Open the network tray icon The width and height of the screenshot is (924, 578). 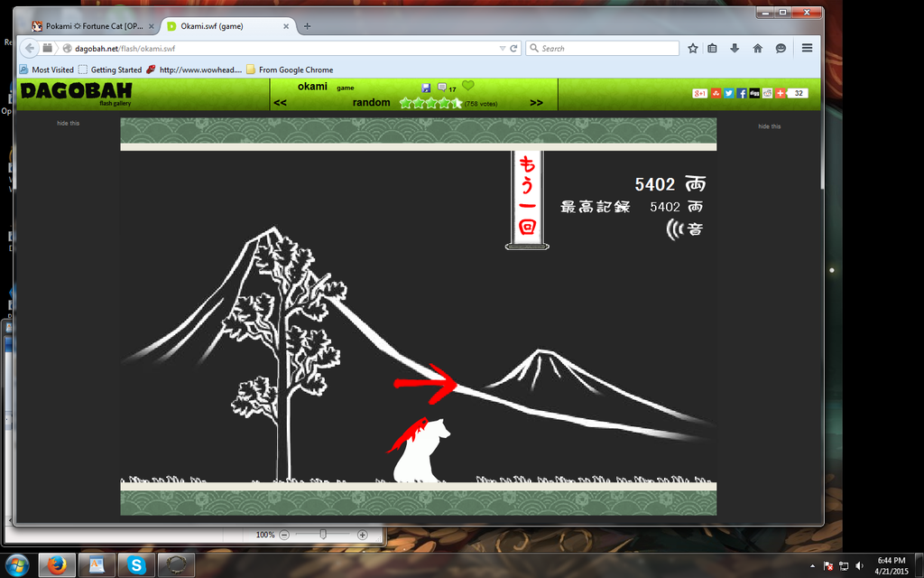click(844, 566)
